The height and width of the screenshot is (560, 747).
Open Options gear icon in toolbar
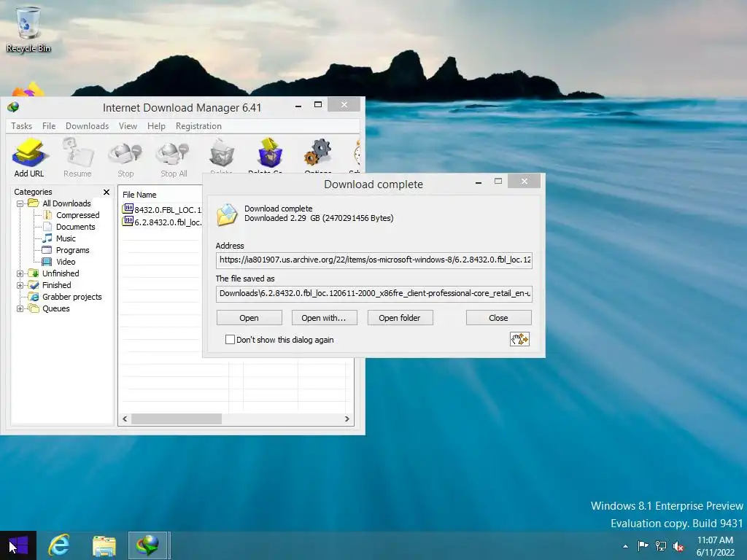click(318, 152)
